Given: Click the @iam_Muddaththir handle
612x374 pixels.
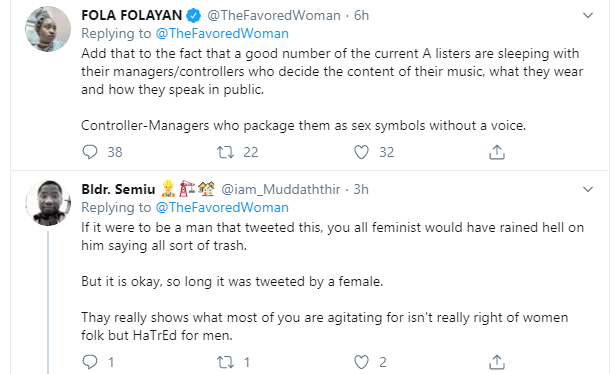Looking at the screenshot, I should pyautogui.click(x=281, y=189).
